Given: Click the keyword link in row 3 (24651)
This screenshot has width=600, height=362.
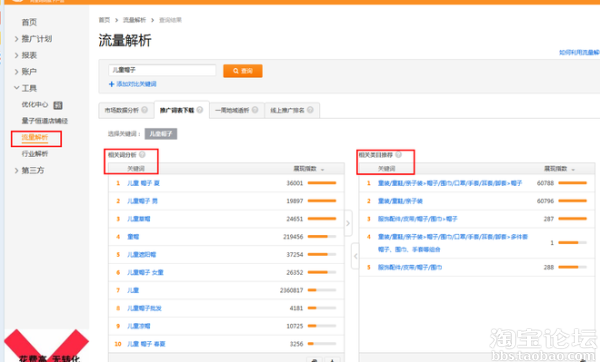Looking at the screenshot, I should [x=139, y=219].
